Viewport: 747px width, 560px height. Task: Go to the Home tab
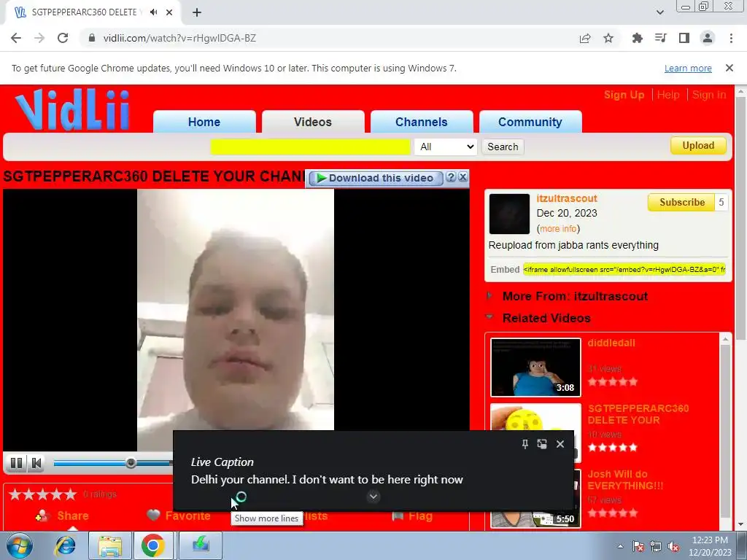[x=204, y=122]
